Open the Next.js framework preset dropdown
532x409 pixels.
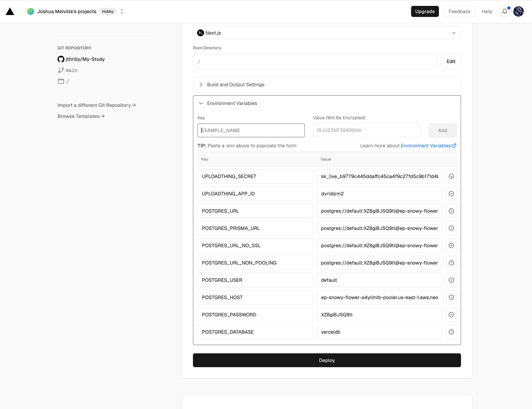pos(327,33)
